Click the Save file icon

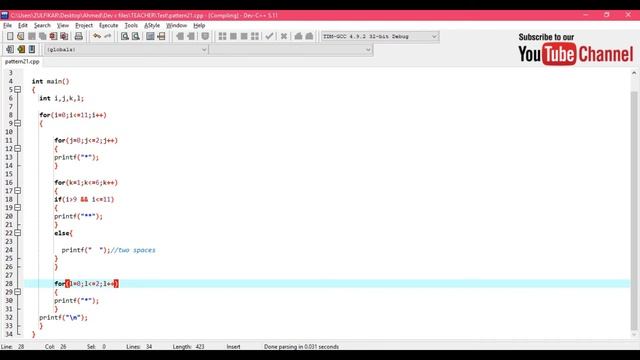(x=31, y=36)
